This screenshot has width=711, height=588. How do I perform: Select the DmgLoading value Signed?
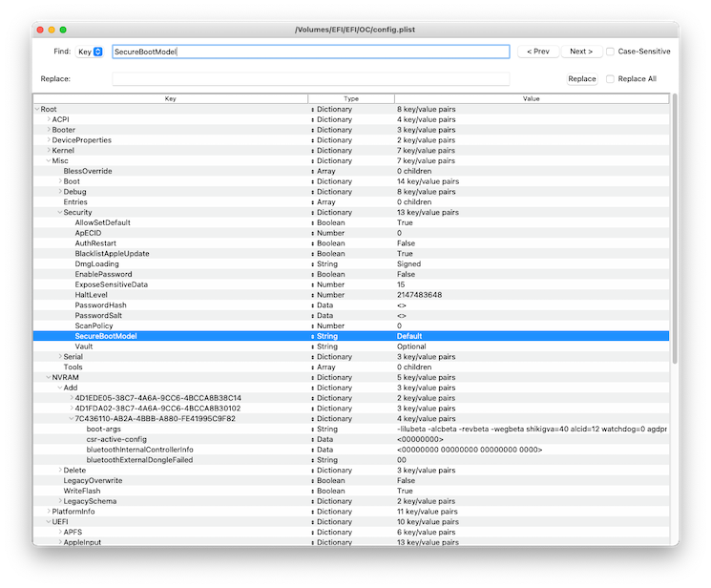click(409, 264)
